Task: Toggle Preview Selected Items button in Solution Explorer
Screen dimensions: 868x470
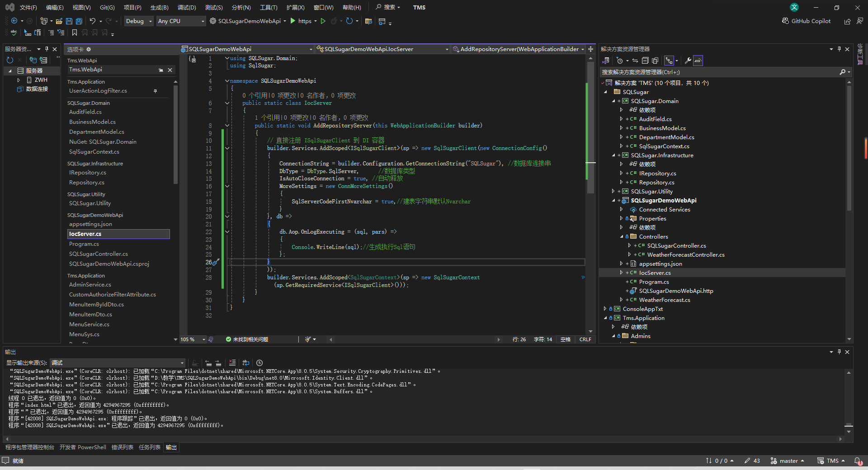Action: (x=698, y=61)
